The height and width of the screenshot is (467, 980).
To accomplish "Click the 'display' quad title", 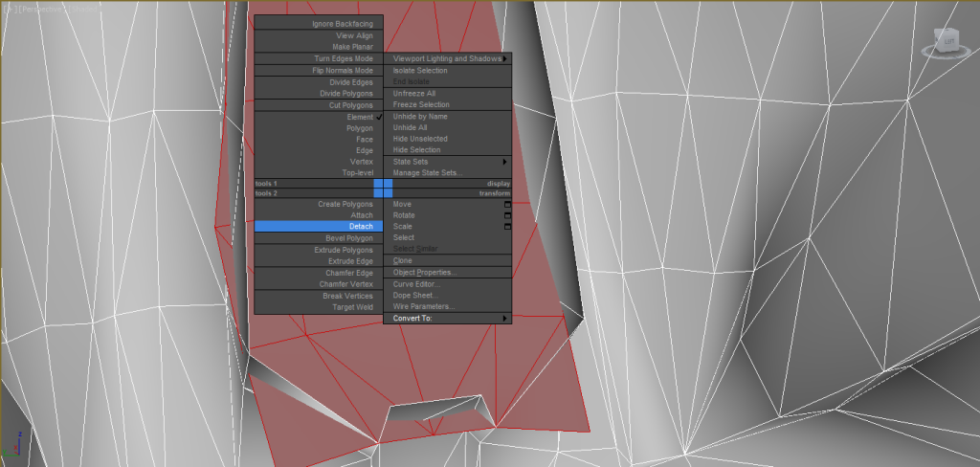I will (499, 184).
